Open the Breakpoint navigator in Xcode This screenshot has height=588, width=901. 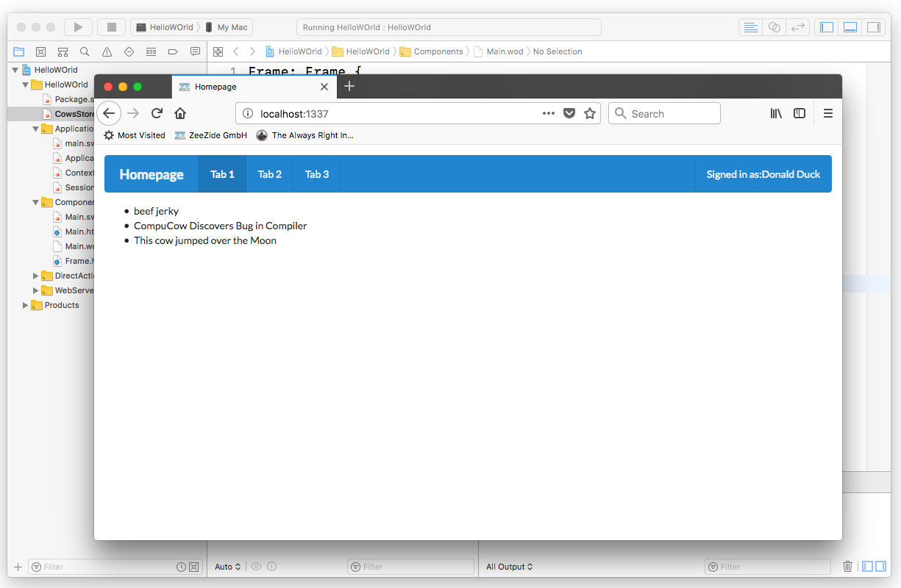tap(174, 51)
